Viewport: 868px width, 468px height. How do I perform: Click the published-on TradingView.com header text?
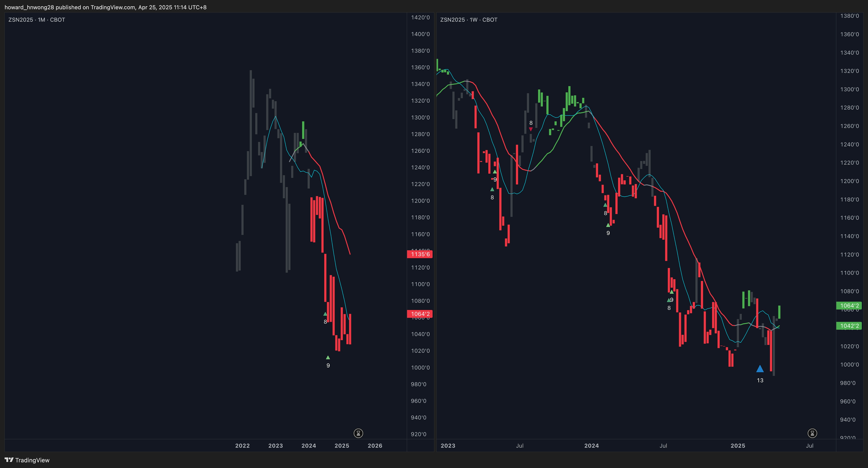click(106, 7)
